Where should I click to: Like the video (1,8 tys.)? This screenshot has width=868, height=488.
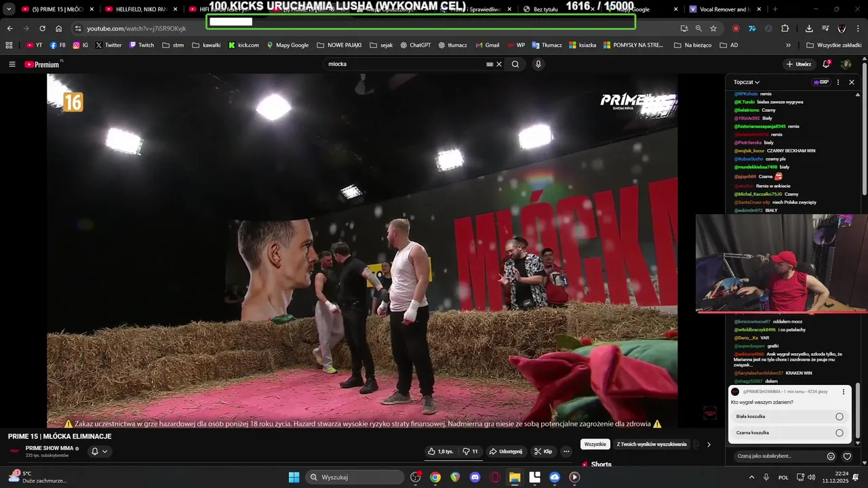click(x=441, y=451)
